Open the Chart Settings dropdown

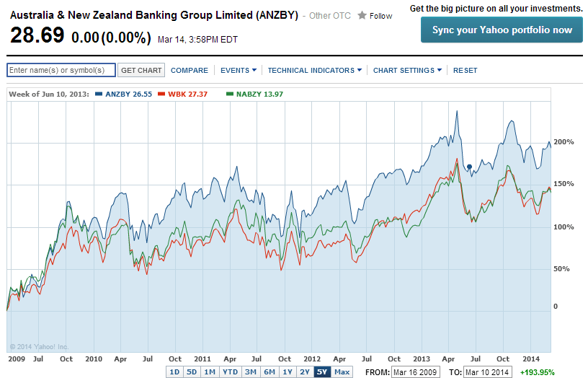coord(407,70)
